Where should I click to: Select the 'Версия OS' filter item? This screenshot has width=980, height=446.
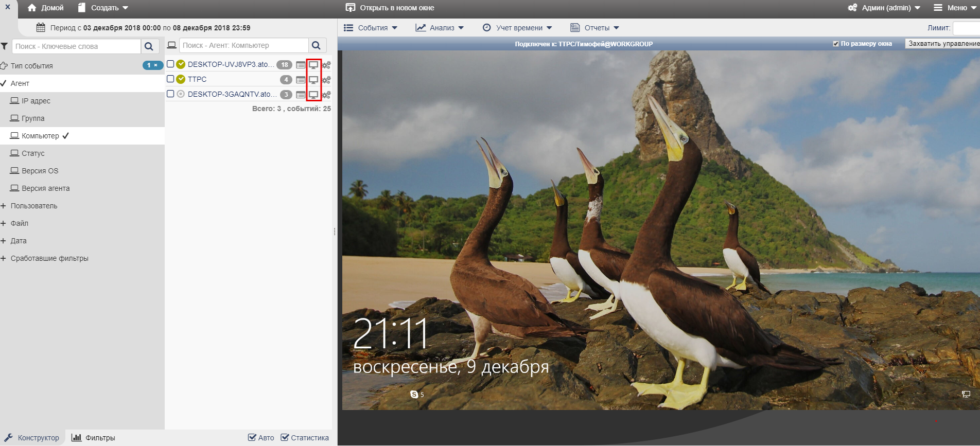pyautogui.click(x=40, y=171)
